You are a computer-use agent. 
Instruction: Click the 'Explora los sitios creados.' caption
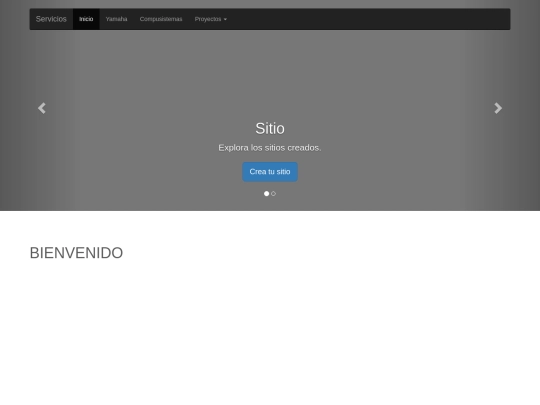click(x=270, y=148)
